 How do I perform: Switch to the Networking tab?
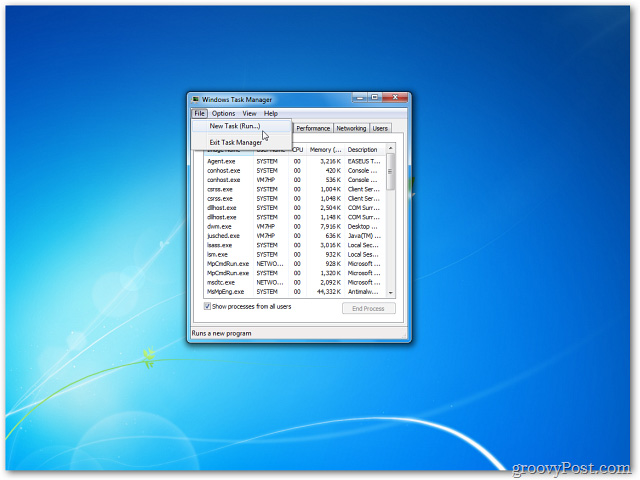tap(351, 128)
